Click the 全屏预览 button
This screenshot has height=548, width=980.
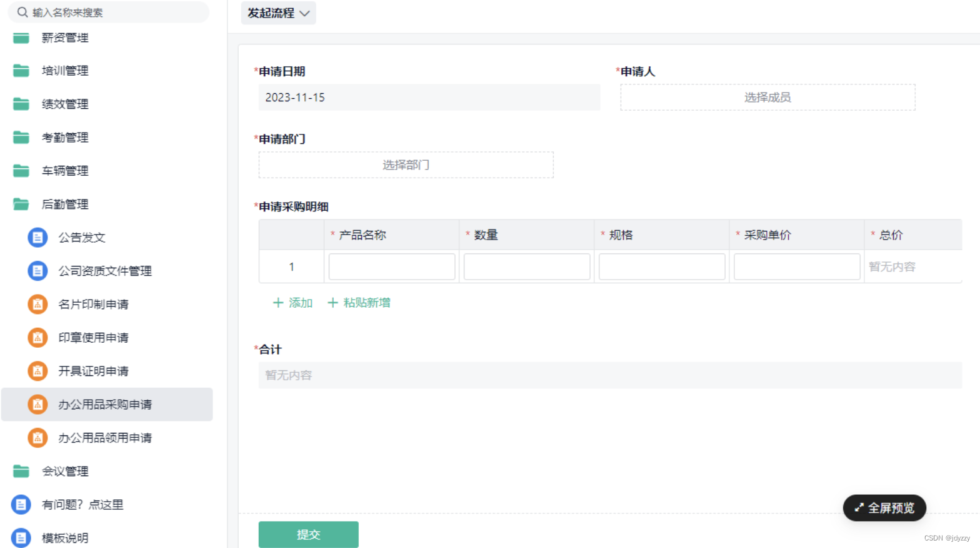tap(884, 508)
